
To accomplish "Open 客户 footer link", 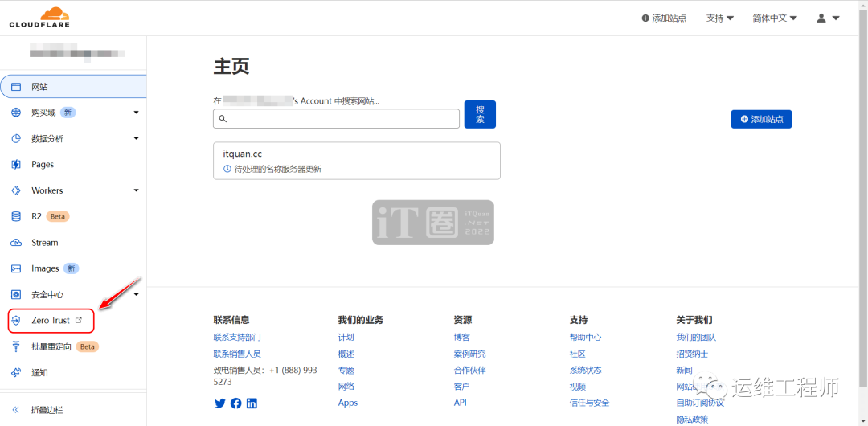I will [x=461, y=386].
